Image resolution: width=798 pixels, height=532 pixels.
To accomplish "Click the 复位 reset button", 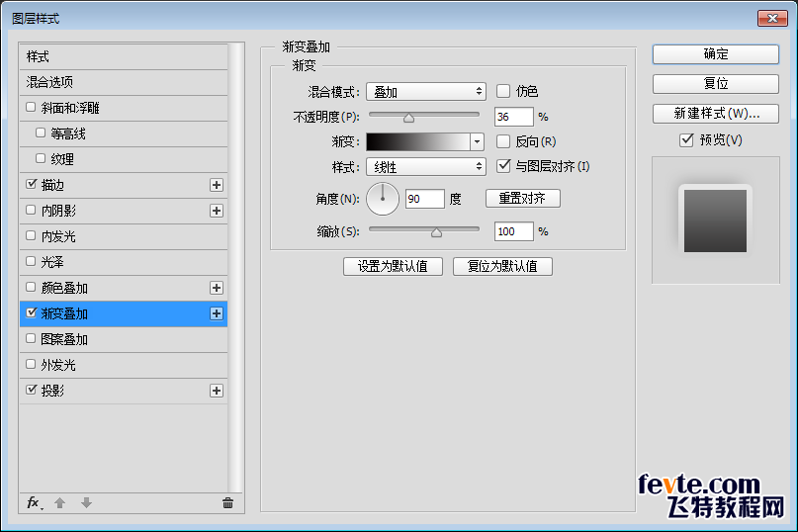I will 716,83.
